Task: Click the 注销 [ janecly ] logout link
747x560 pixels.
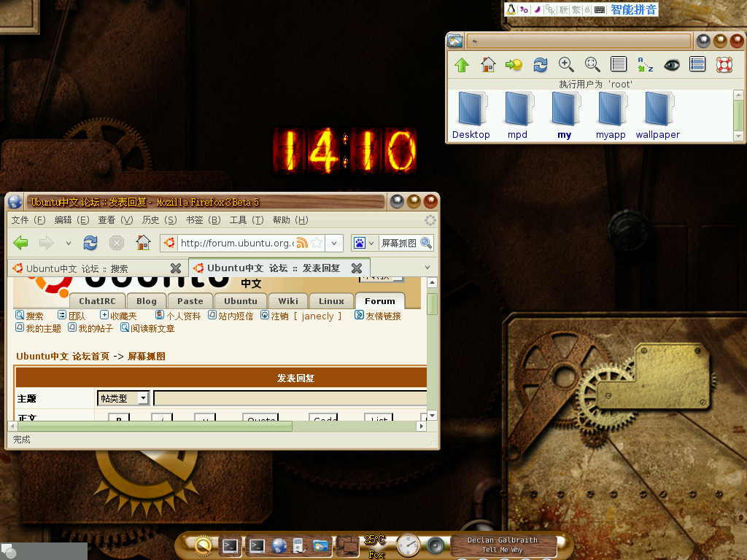Action: point(301,316)
